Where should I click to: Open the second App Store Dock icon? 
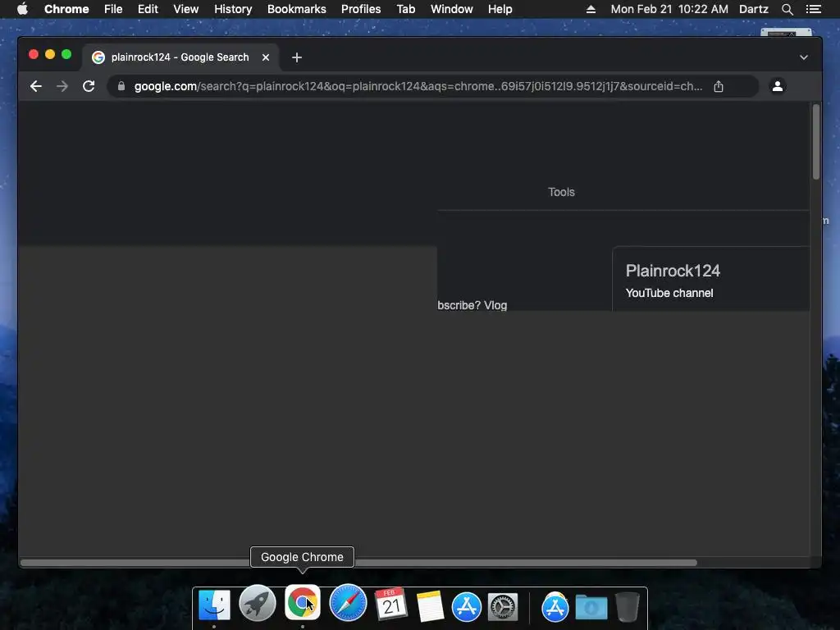tap(555, 607)
